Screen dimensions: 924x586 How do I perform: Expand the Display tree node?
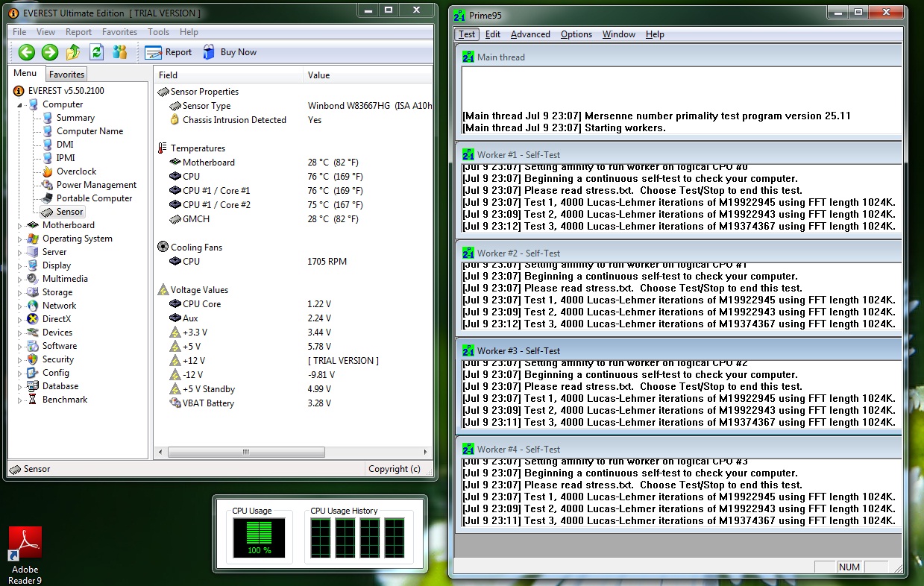(21, 266)
